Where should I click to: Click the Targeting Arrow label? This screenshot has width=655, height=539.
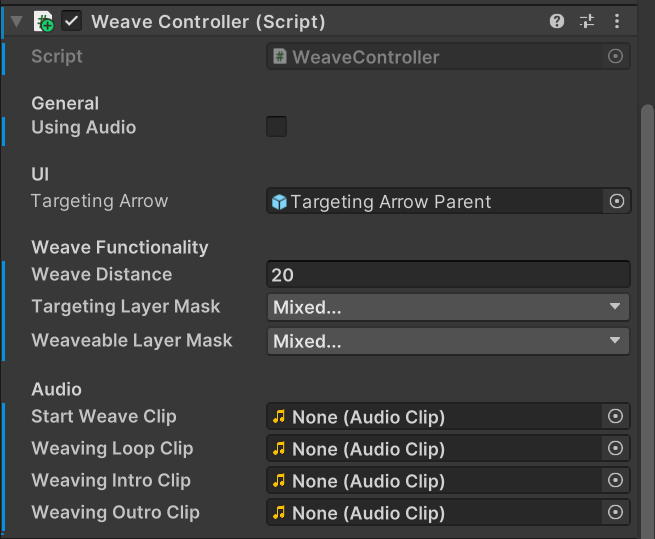[x=99, y=201]
